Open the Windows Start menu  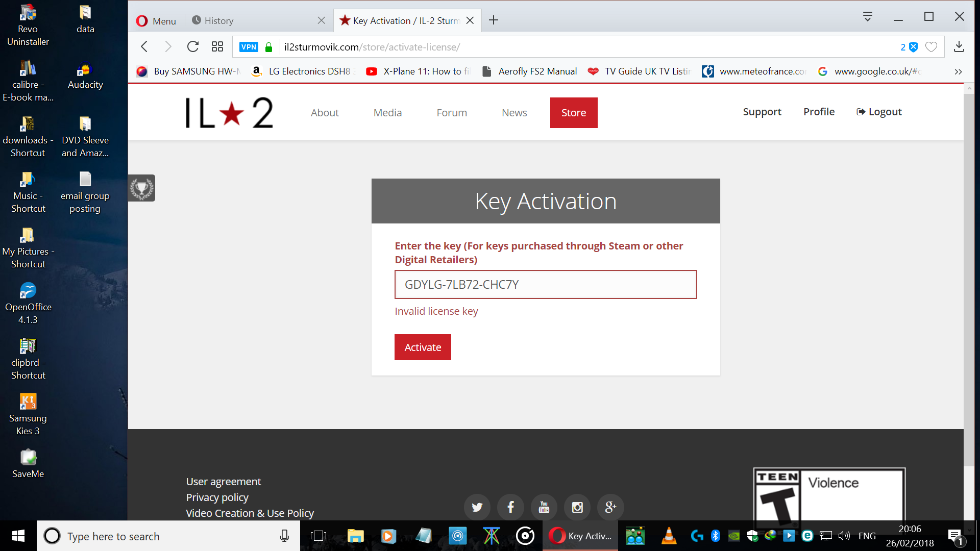pyautogui.click(x=18, y=536)
